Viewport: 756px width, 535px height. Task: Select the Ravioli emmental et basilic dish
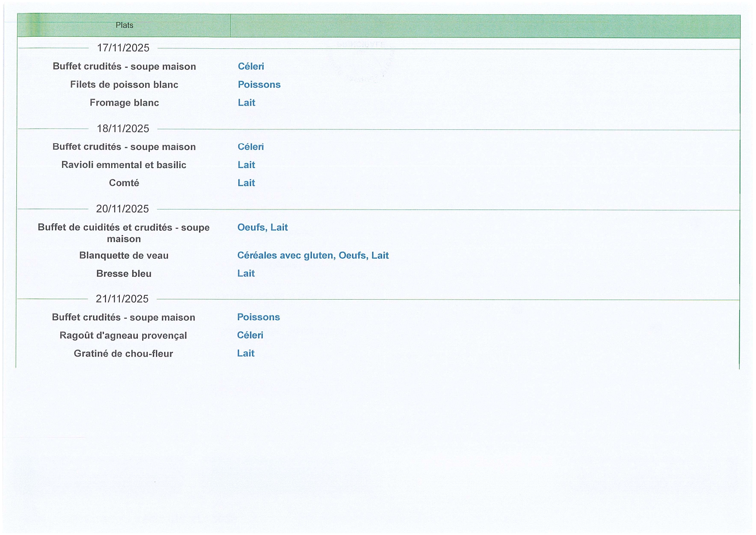pos(124,165)
